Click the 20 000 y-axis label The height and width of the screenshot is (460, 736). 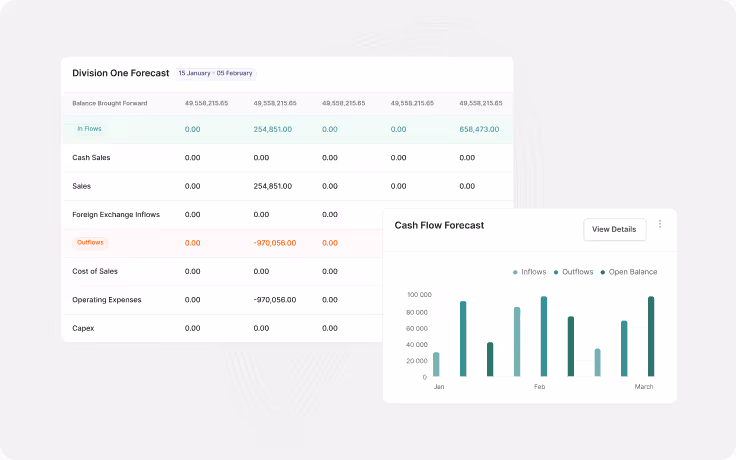coord(417,361)
